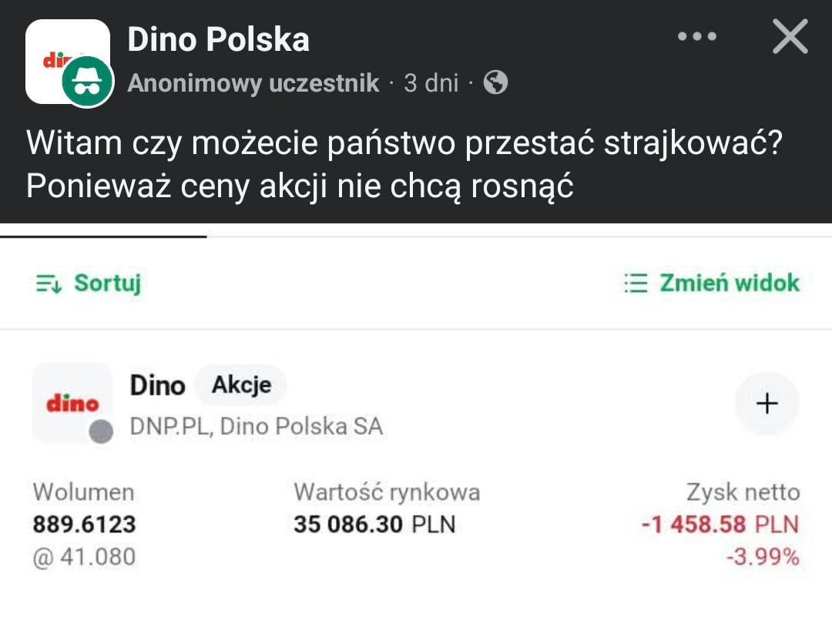Viewport: 832px width, 644px height.
Task: Open the three-dots post options menu
Action: pos(696,37)
